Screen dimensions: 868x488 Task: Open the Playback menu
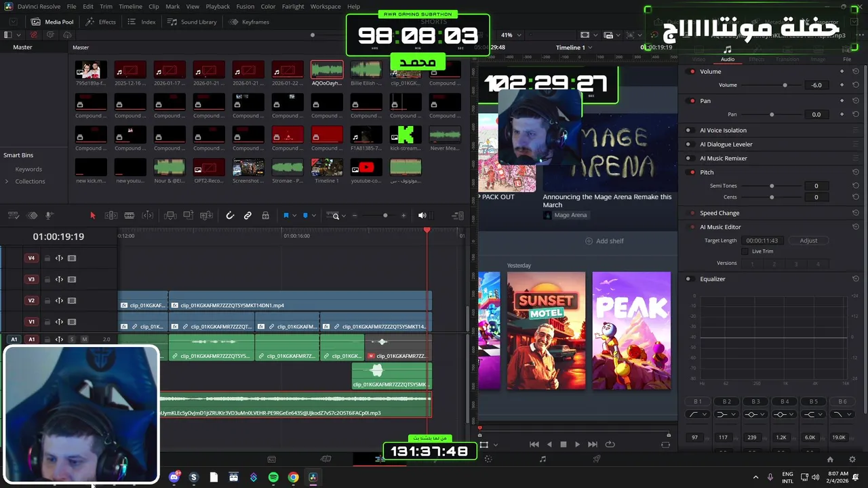coord(218,6)
